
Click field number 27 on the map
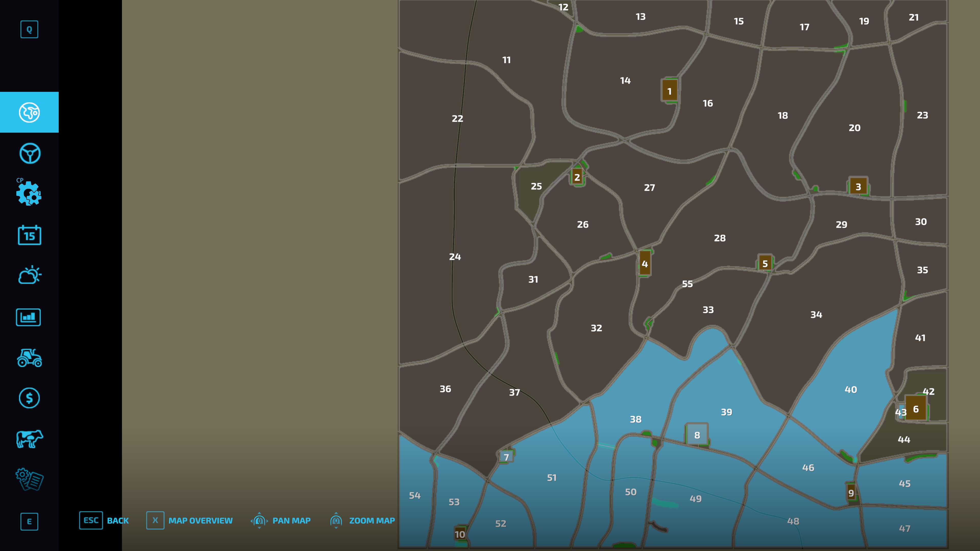click(x=650, y=187)
